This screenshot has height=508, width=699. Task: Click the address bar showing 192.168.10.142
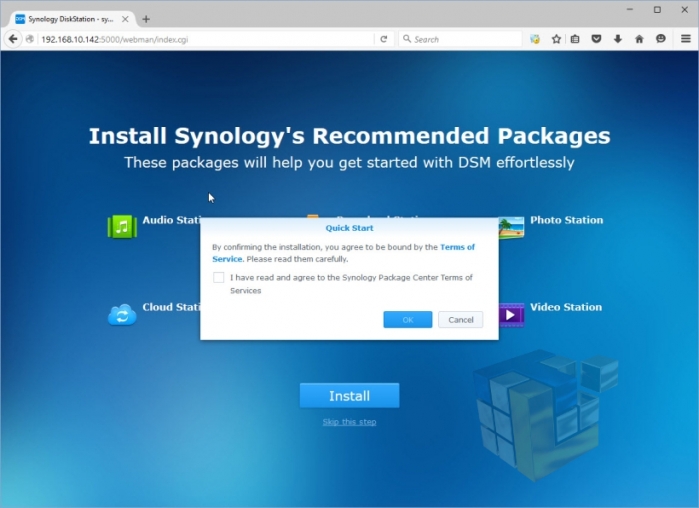pos(205,39)
